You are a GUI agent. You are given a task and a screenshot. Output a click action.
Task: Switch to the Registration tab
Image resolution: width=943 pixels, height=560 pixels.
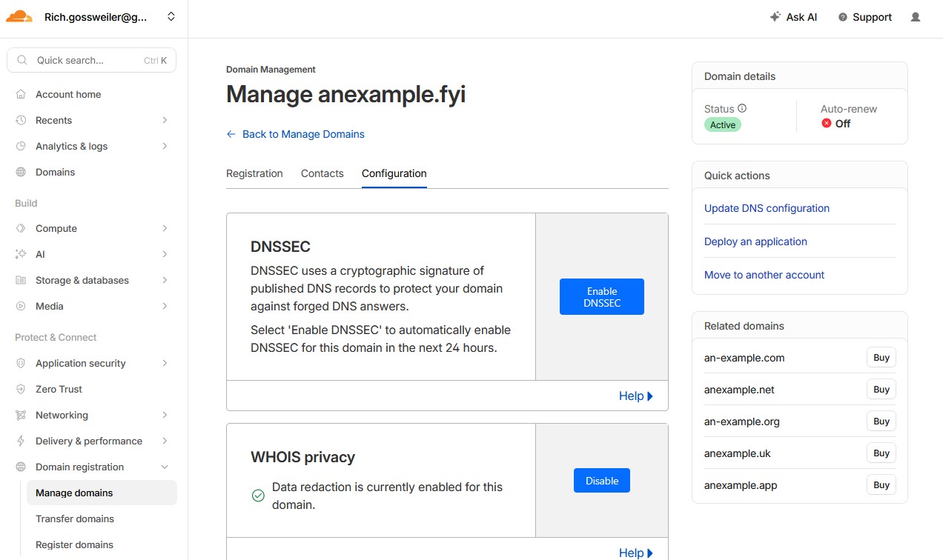pyautogui.click(x=254, y=173)
